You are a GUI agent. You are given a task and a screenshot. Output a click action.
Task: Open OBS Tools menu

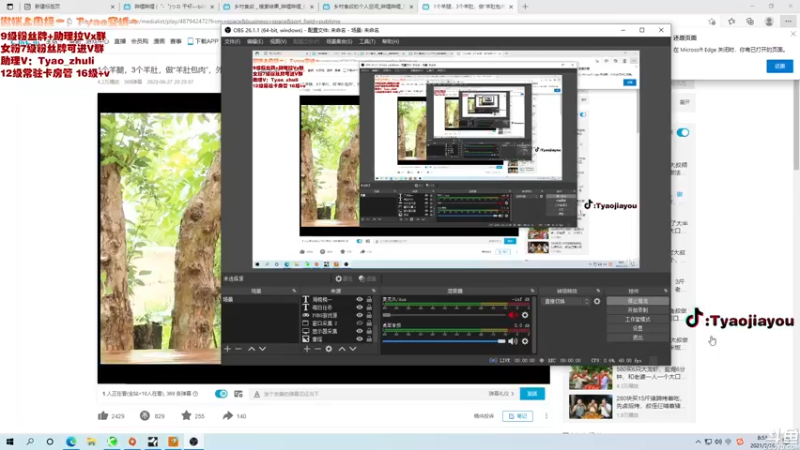367,41
